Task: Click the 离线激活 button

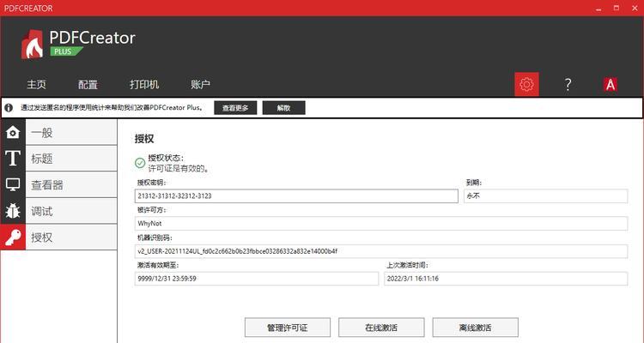Action: click(x=475, y=328)
